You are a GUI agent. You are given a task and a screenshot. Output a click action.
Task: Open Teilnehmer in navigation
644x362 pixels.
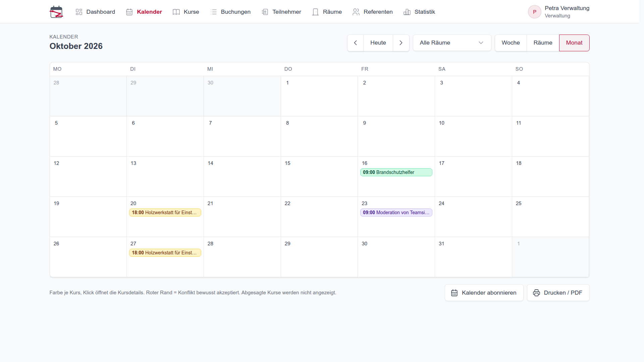point(281,12)
